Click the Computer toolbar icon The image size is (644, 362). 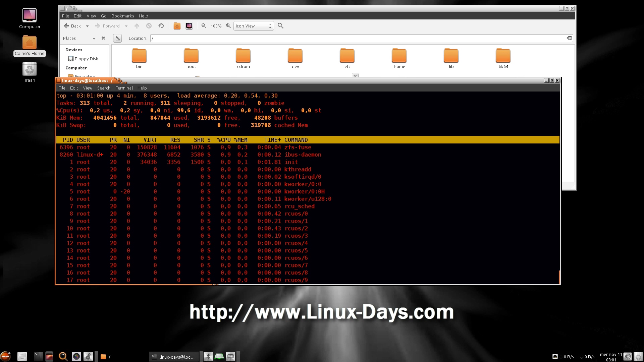189,26
